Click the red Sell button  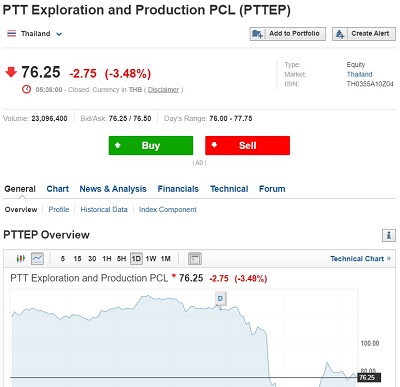pyautogui.click(x=247, y=145)
